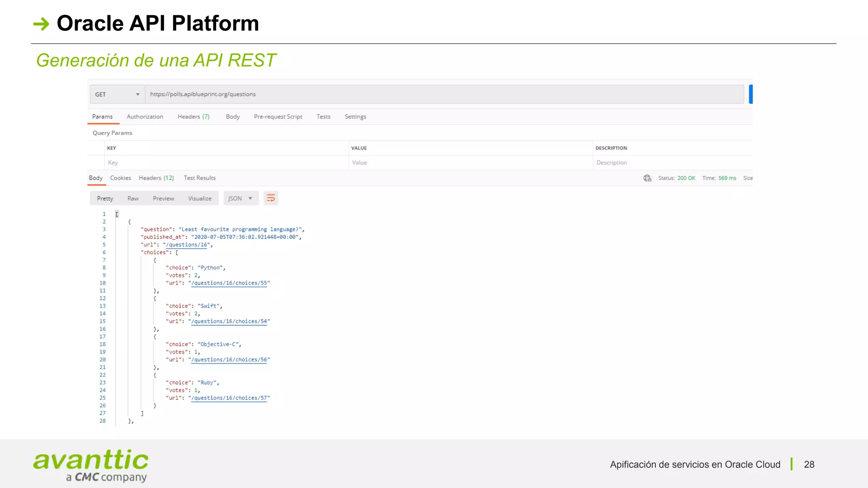Click the VALUE column header
This screenshot has width=868, height=488.
[359, 148]
